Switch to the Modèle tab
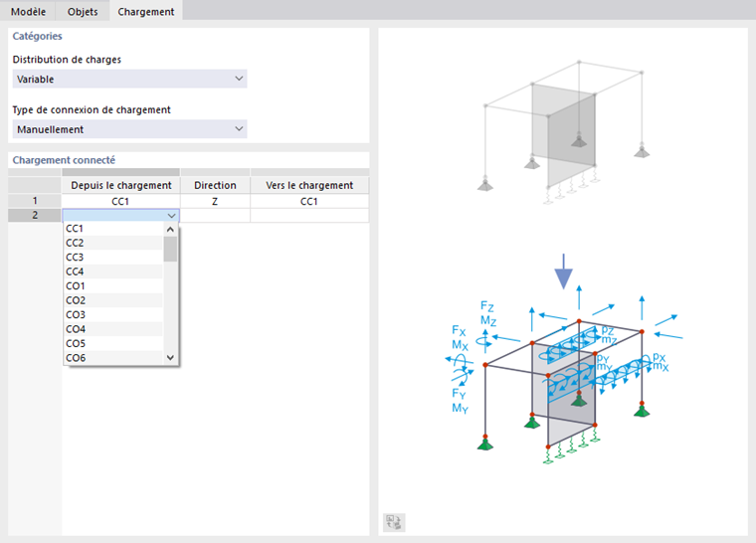Viewport: 756px width, 543px height. pos(28,11)
